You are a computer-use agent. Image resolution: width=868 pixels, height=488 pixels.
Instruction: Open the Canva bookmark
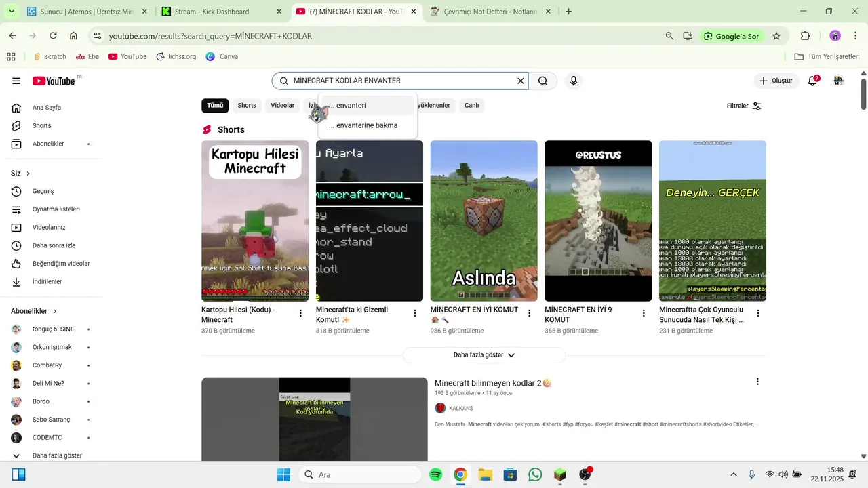coord(222,56)
